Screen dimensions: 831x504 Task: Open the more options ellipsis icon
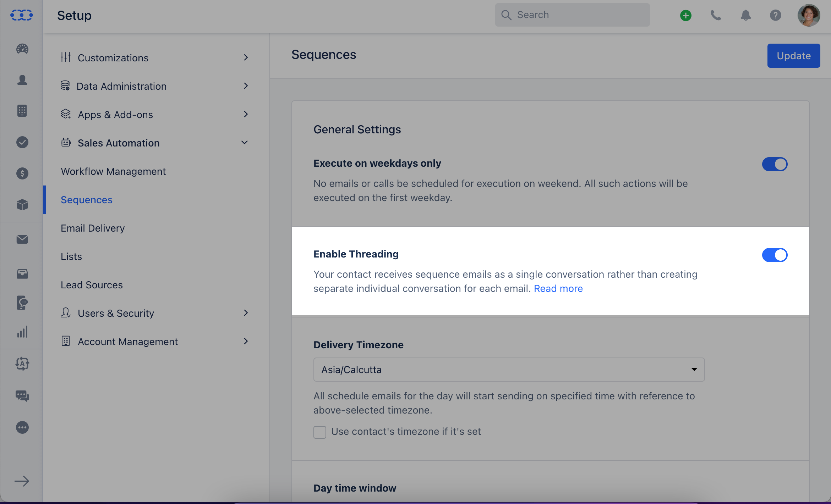(22, 427)
